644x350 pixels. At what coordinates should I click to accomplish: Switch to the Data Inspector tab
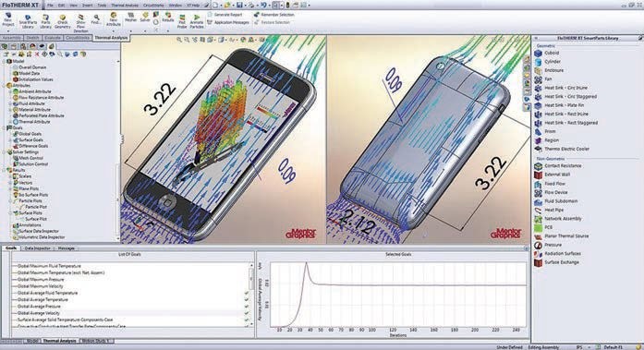37,248
